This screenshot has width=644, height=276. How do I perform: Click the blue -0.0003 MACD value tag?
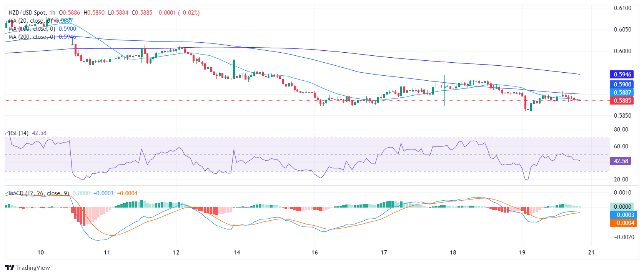[623, 215]
